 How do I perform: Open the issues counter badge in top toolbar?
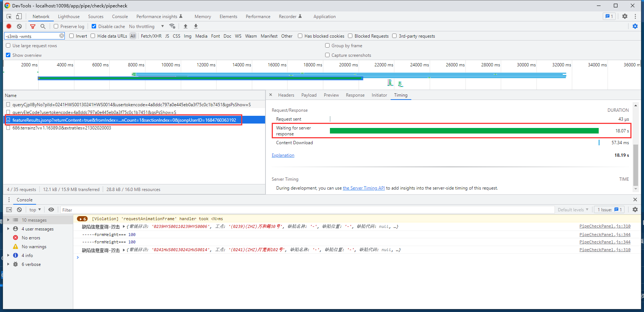click(609, 16)
